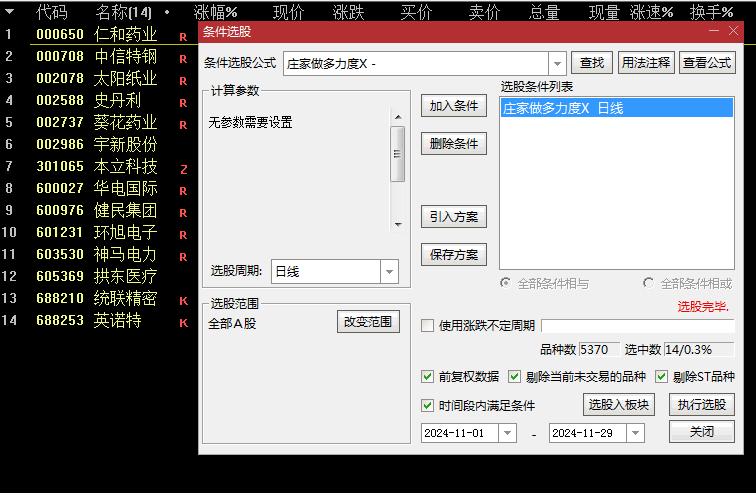Screen dimensions: 756x493
Task: Click 保存方案 button
Action: point(454,254)
